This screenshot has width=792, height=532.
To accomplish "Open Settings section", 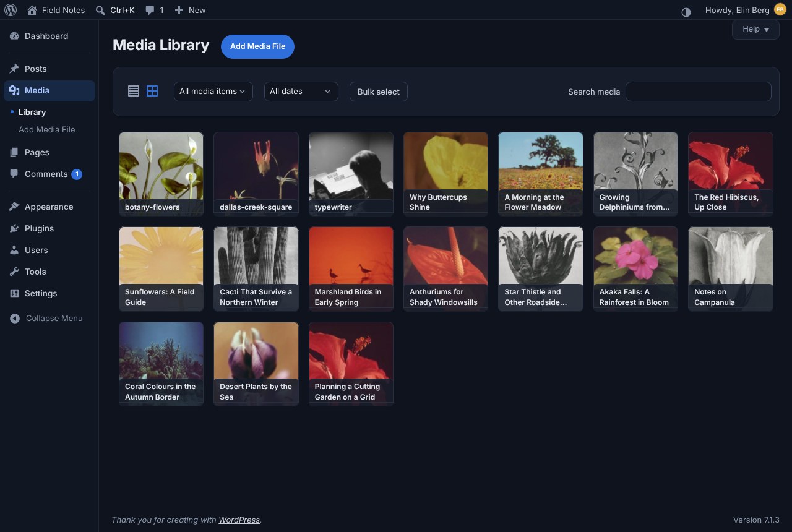I will click(49, 293).
